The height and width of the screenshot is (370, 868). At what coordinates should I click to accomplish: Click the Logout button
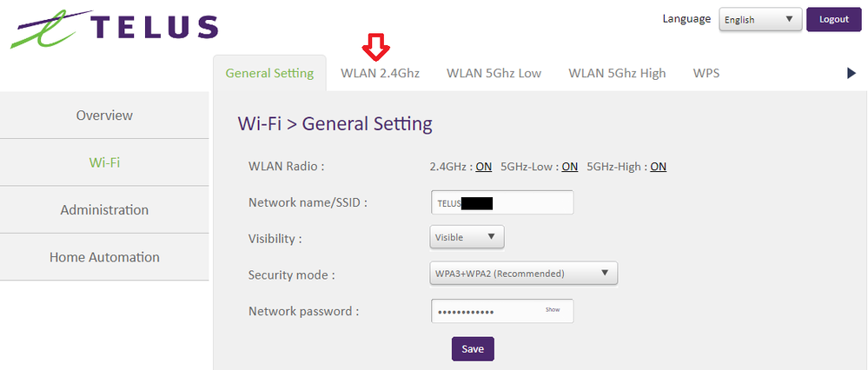(x=833, y=20)
